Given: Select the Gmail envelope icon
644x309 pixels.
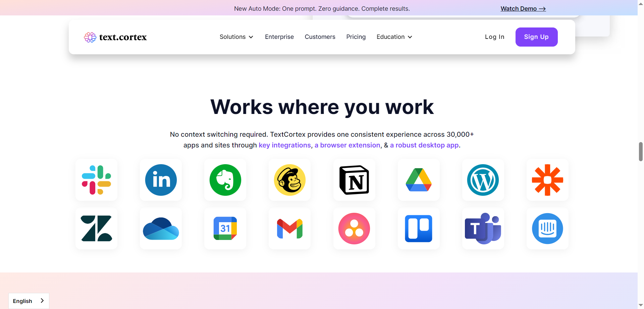Looking at the screenshot, I should [x=290, y=229].
